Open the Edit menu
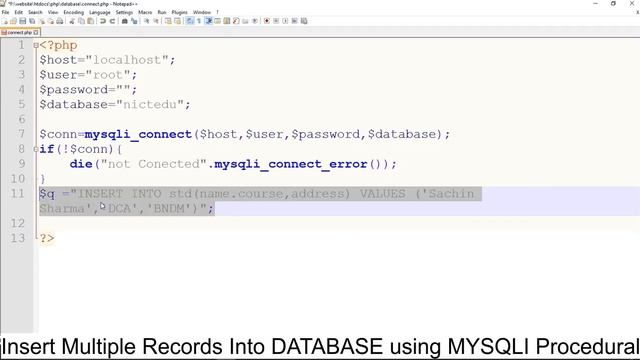Image resolution: width=640 pixels, height=360 pixels. coord(19,12)
